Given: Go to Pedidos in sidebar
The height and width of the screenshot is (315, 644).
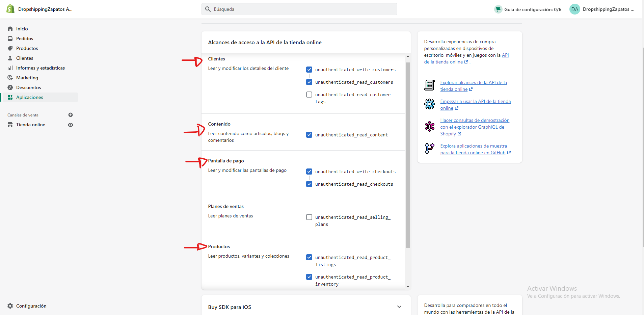Looking at the screenshot, I should (x=24, y=38).
